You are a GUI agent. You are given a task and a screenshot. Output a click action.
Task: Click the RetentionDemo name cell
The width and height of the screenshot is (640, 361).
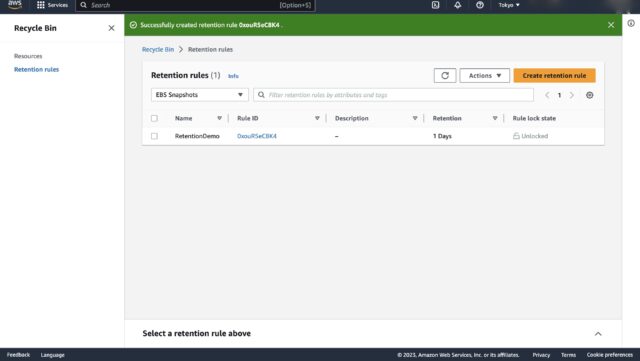(197, 136)
